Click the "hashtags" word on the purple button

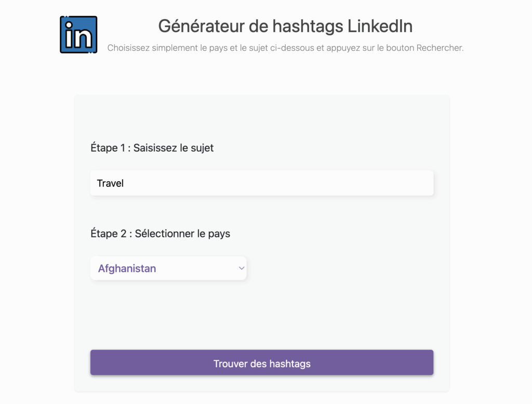[290, 363]
